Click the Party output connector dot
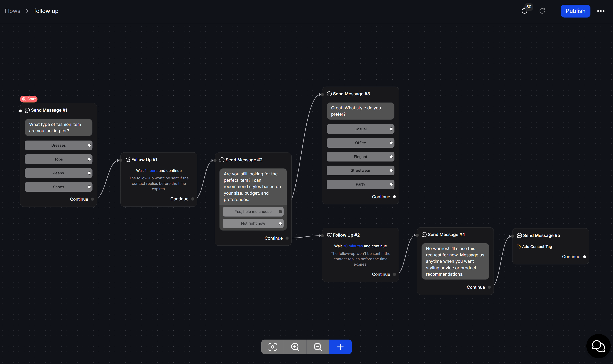The width and height of the screenshot is (613, 364). tap(391, 184)
